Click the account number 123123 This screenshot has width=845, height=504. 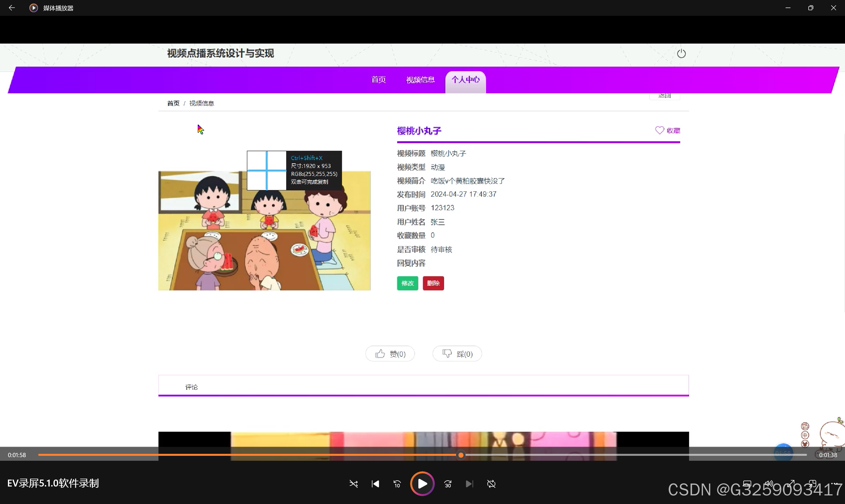[442, 208]
